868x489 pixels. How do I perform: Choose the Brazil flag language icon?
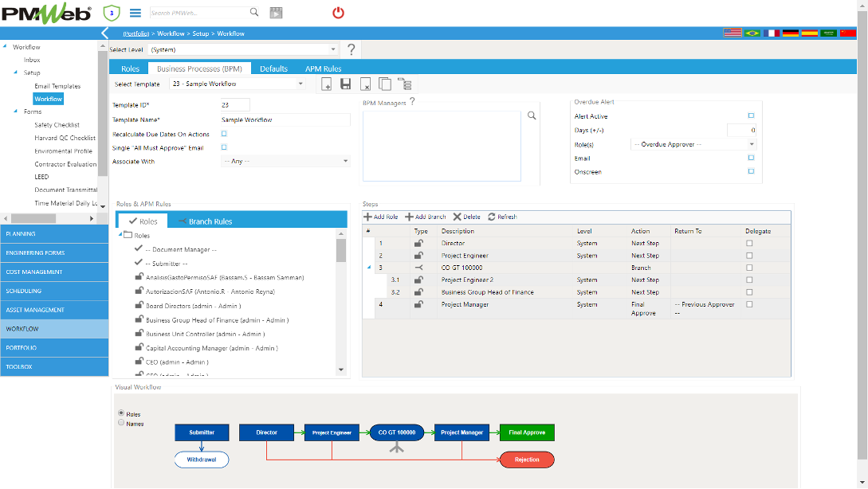pos(752,33)
